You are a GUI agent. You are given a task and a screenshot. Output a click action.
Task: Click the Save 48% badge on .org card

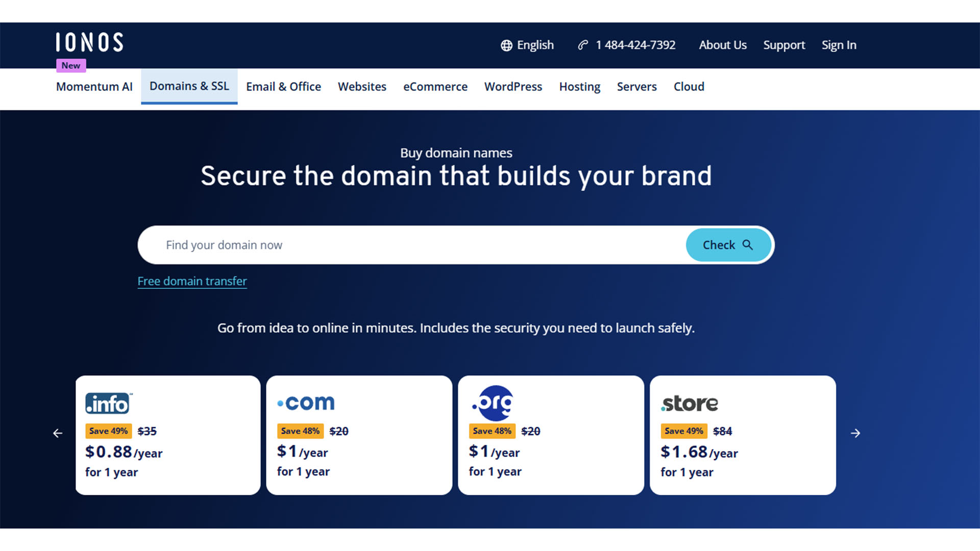pyautogui.click(x=492, y=431)
